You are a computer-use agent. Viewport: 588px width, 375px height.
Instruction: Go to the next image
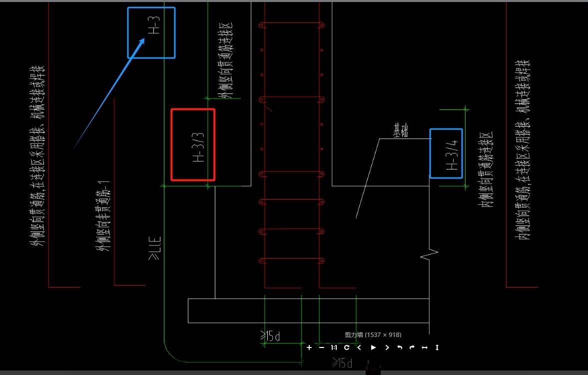(x=387, y=347)
